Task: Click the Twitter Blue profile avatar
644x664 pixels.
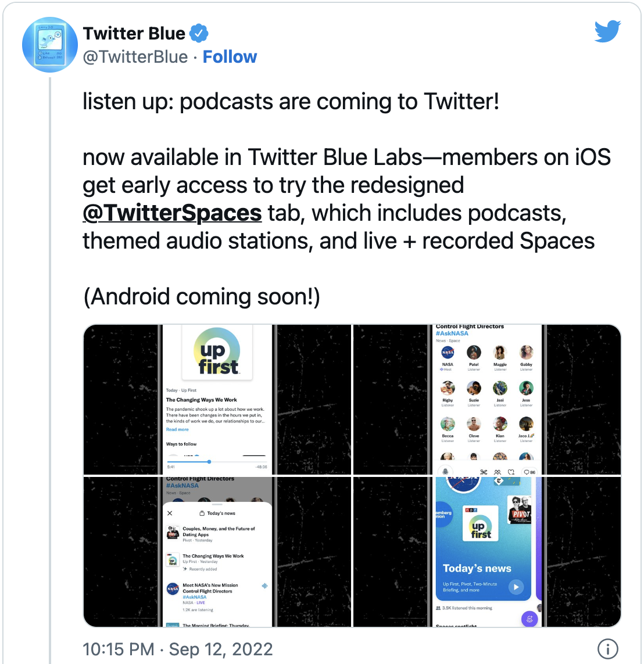Action: pos(50,45)
